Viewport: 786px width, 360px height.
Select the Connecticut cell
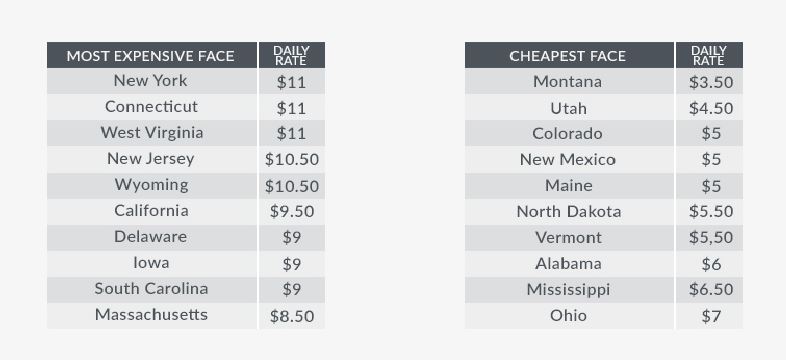151,107
